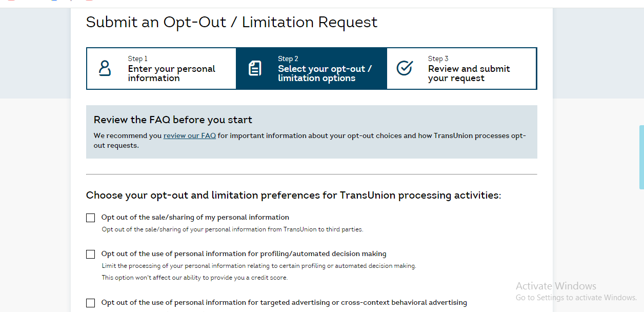This screenshot has width=644, height=312.
Task: Click the circled checkmark icon in Step 3
Action: pos(405,68)
